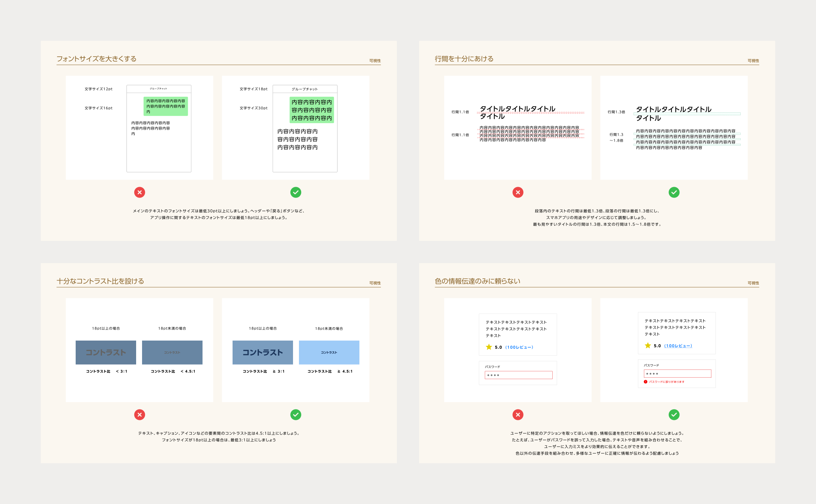Select dark swatch labeled コントラスト比 < 3:1
This screenshot has height=504, width=816.
point(106,352)
